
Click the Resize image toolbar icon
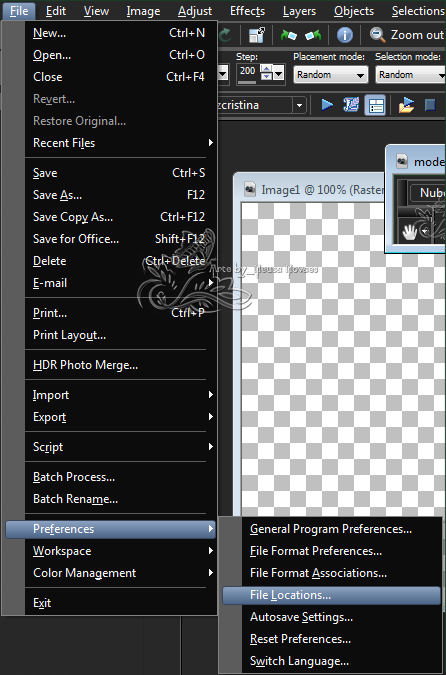[257, 35]
